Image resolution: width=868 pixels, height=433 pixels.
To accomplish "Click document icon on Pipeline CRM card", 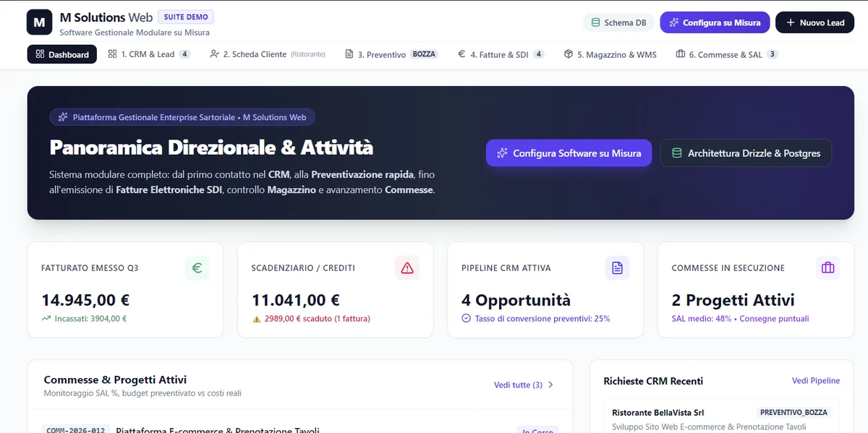I will [617, 268].
